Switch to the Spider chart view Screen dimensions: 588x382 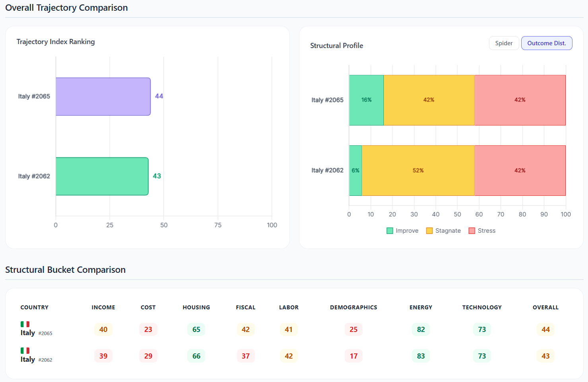pos(504,43)
